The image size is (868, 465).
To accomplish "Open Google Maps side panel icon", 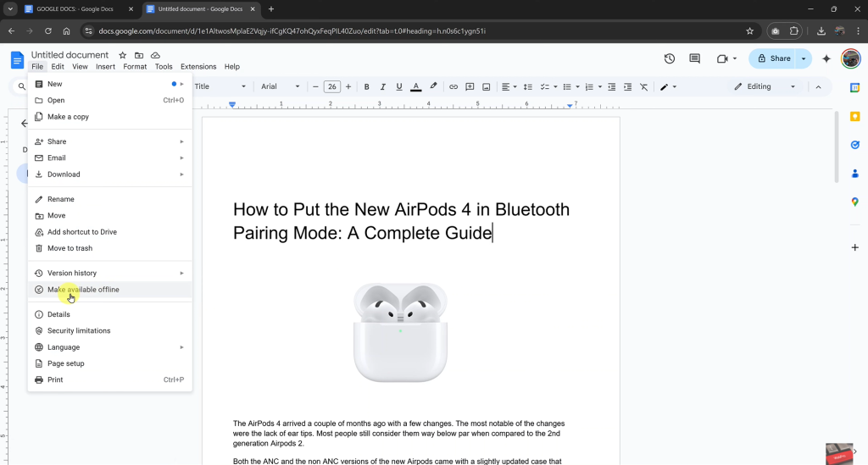I will click(x=854, y=202).
